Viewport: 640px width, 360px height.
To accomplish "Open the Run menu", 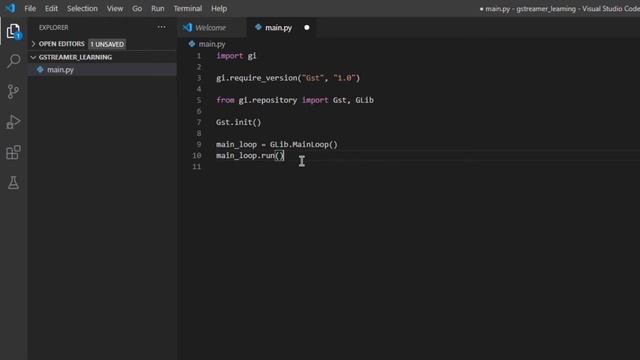I will click(x=158, y=8).
